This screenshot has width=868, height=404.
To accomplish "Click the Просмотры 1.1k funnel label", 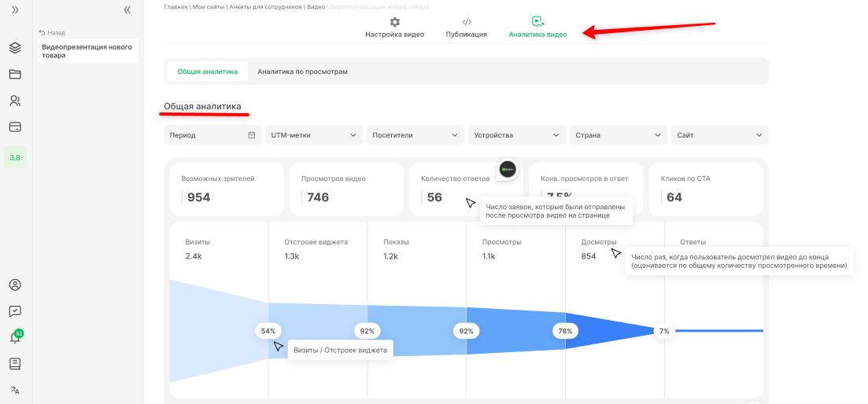I will click(x=501, y=248).
